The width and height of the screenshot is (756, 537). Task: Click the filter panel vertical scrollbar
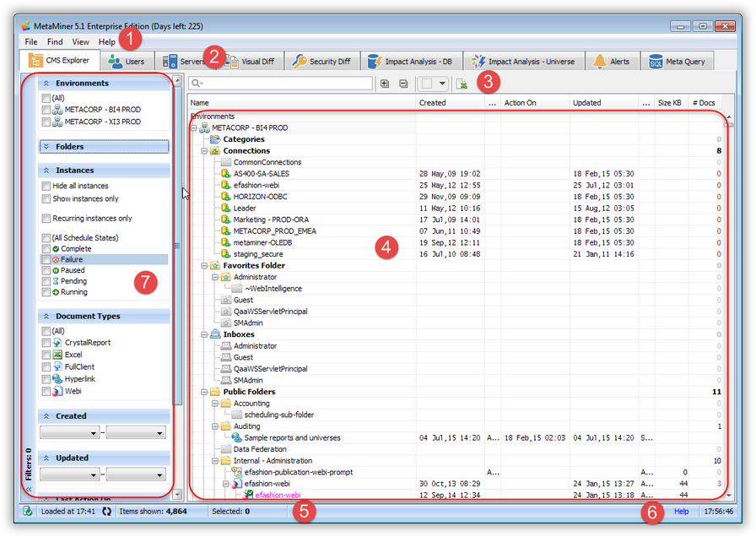pyautogui.click(x=177, y=246)
